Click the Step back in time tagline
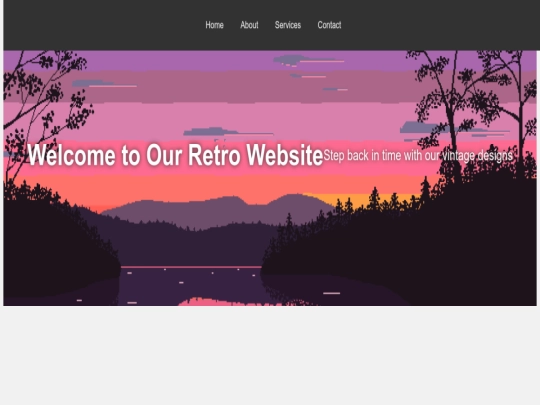 point(418,156)
